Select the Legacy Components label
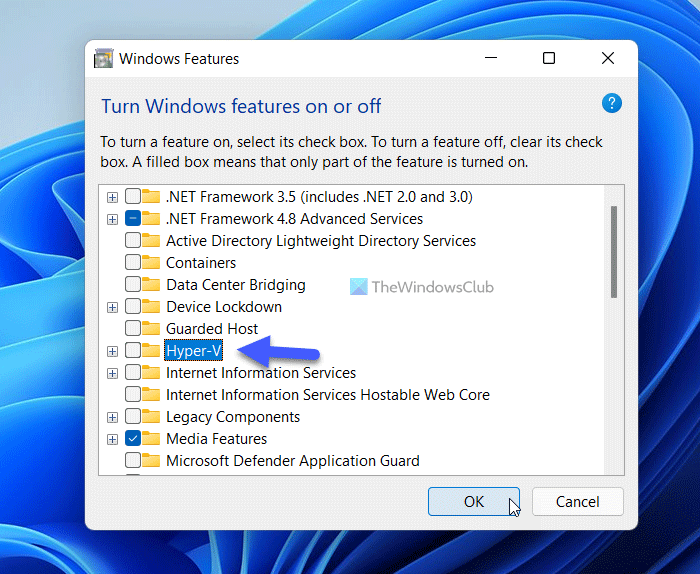700x574 pixels. coord(233,417)
